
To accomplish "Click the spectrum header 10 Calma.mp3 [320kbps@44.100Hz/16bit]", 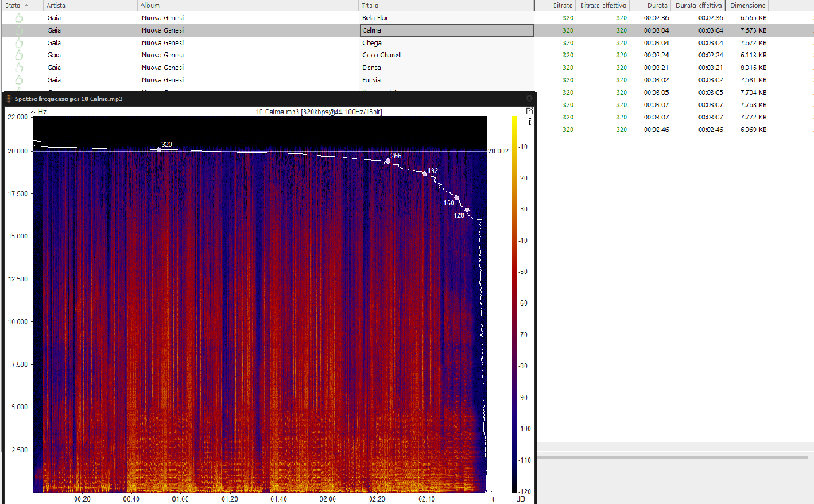I will point(319,111).
